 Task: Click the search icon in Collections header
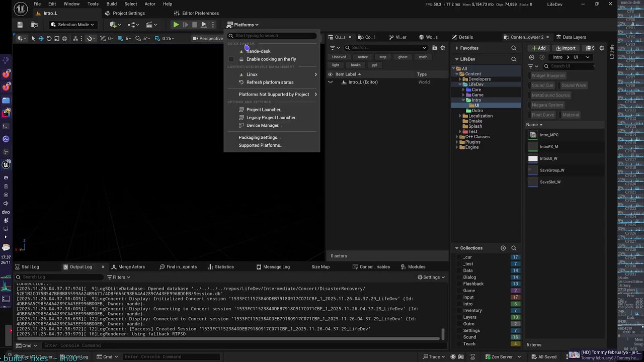[514, 248]
